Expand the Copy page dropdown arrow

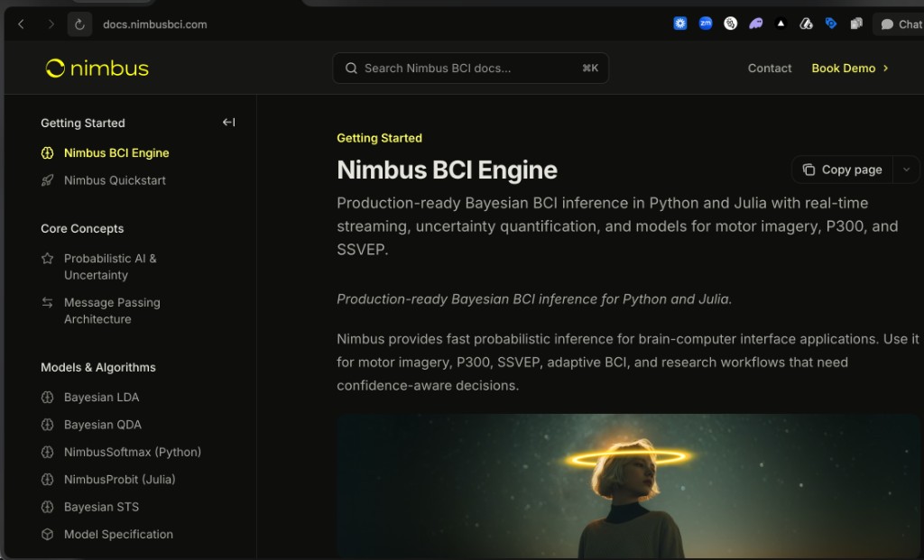906,170
